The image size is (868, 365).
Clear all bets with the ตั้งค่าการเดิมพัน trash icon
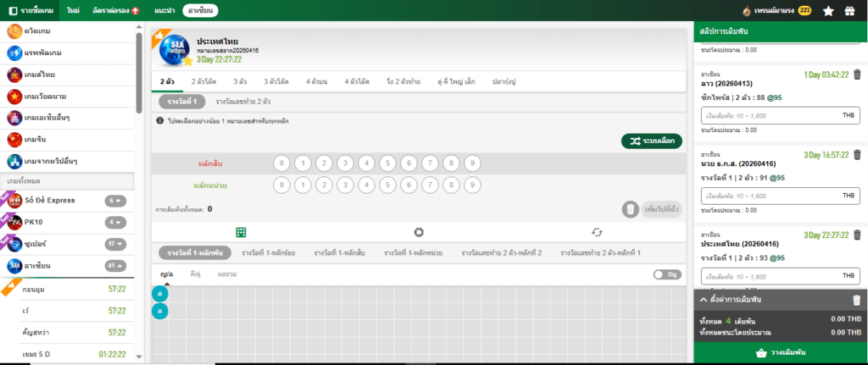click(856, 301)
